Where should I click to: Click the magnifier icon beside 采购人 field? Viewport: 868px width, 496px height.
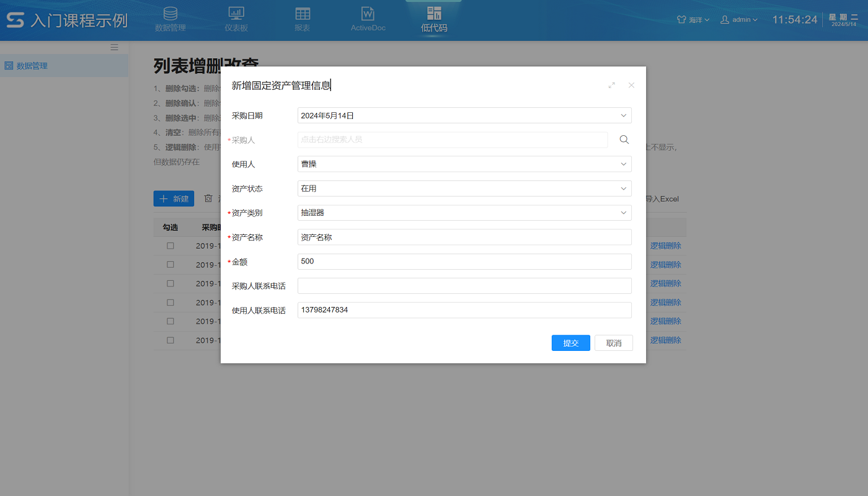point(624,139)
